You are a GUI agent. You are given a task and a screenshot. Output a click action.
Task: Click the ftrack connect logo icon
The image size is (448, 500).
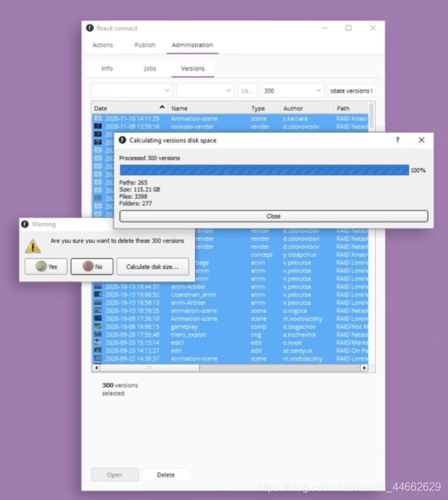90,28
